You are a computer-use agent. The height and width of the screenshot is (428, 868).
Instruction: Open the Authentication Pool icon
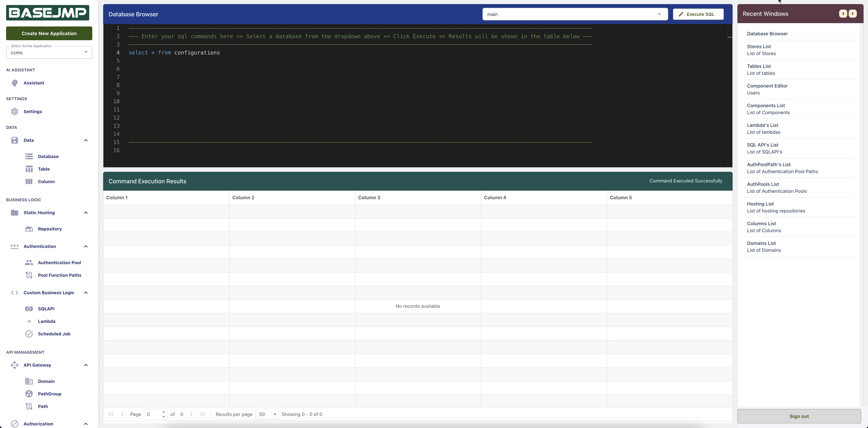tap(29, 263)
